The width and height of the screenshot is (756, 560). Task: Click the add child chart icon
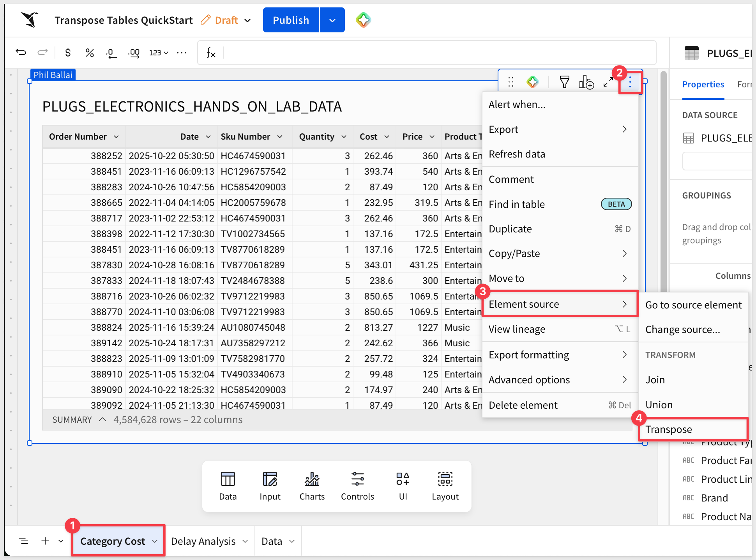click(586, 82)
